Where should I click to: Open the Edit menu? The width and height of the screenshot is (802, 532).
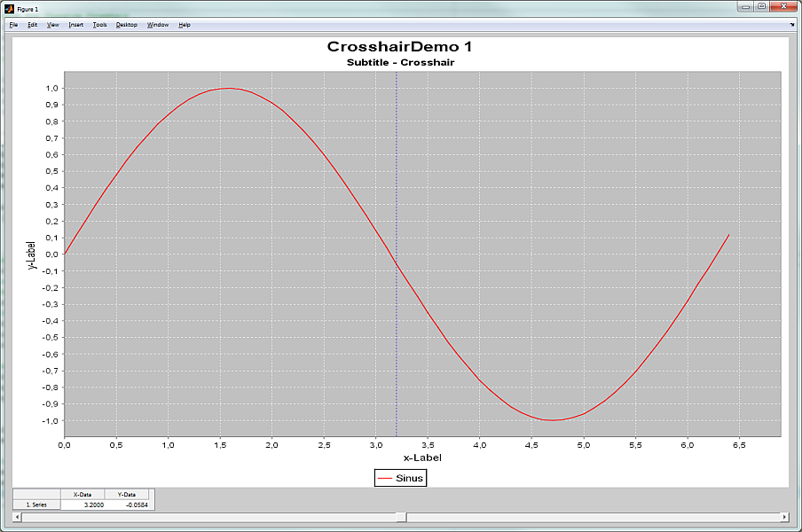click(32, 25)
